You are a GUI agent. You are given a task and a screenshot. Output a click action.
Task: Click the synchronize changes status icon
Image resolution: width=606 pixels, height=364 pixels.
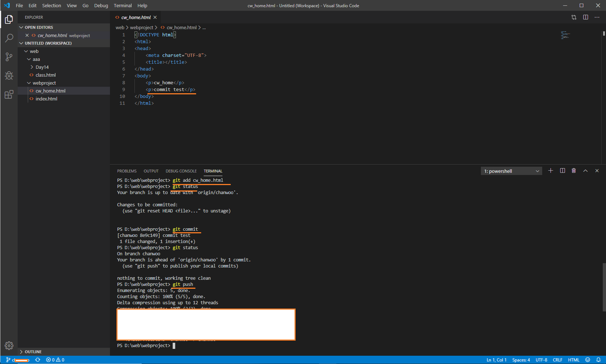[37, 360]
